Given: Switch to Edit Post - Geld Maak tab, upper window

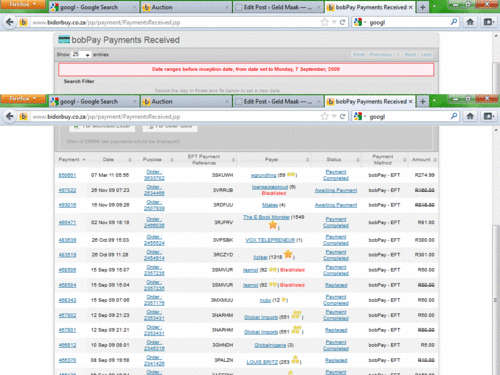Looking at the screenshot, I should 278,7.
